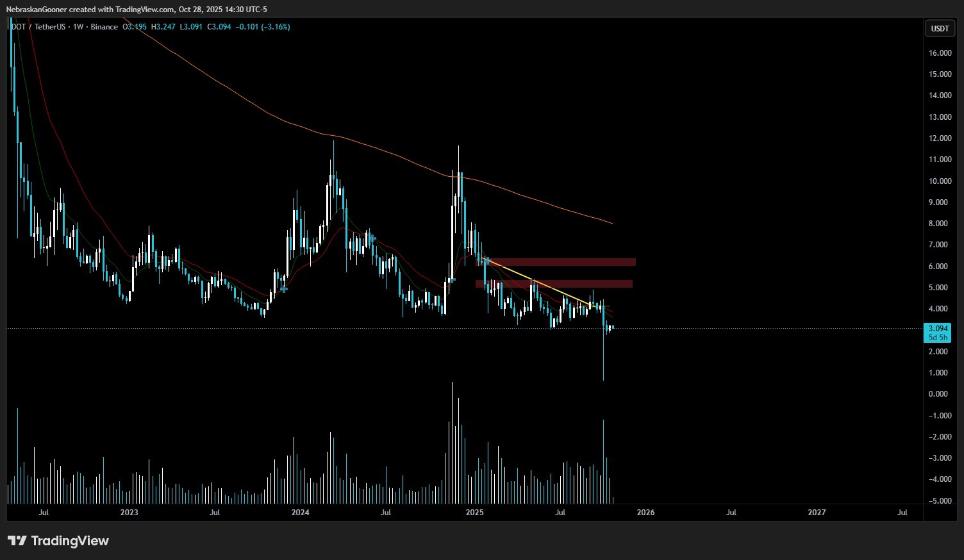Click the 2026 label on time axis
964x560 pixels.
coord(645,513)
